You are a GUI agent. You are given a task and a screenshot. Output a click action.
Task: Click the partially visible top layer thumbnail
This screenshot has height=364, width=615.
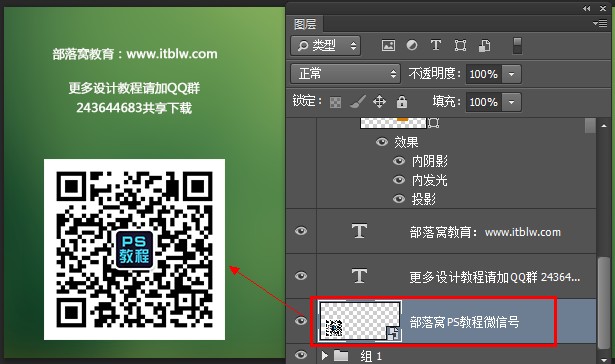pyautogui.click(x=393, y=123)
